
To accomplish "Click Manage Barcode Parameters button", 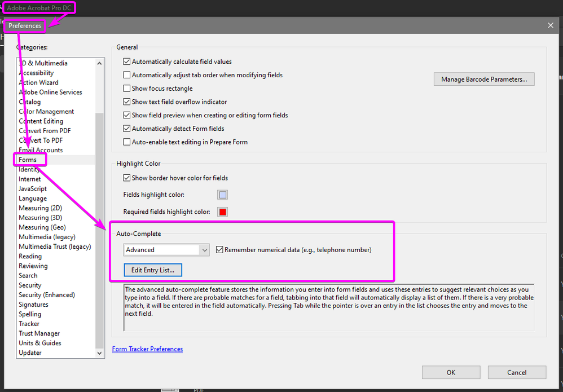I will [484, 80].
